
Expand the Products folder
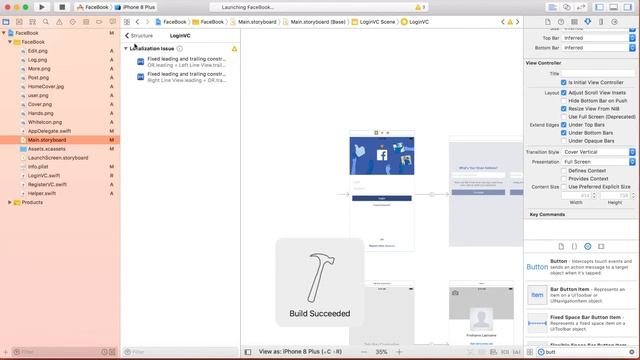[10, 202]
